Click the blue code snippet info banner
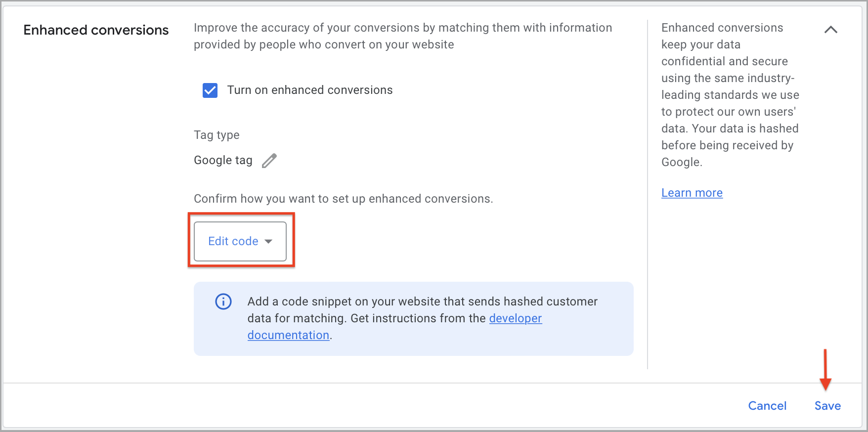 414,319
